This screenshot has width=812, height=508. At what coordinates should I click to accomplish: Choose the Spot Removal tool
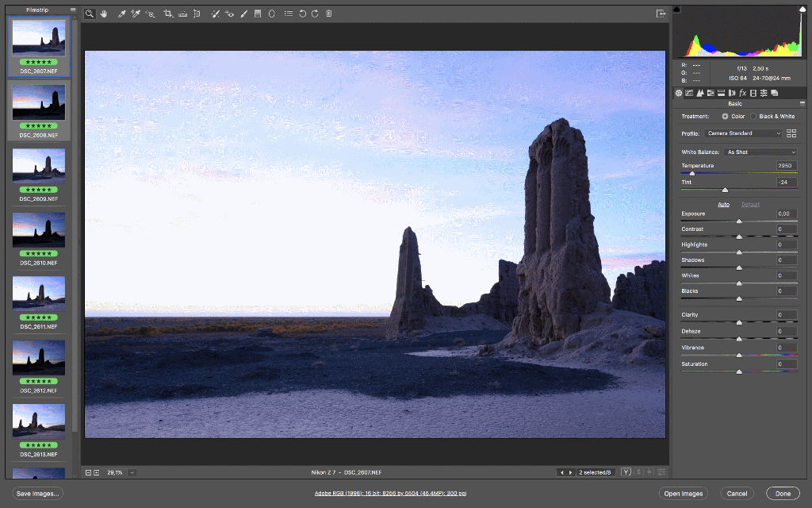click(215, 13)
